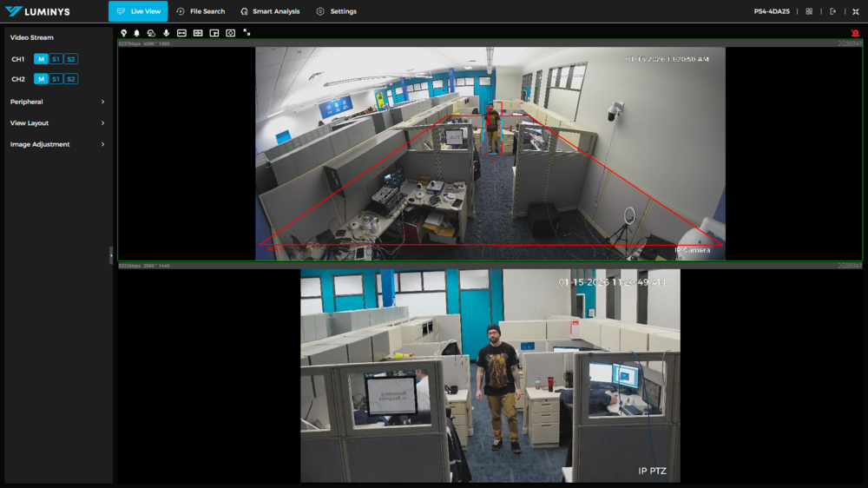
Task: Select the IP PTZ camera feed
Action: (x=490, y=375)
